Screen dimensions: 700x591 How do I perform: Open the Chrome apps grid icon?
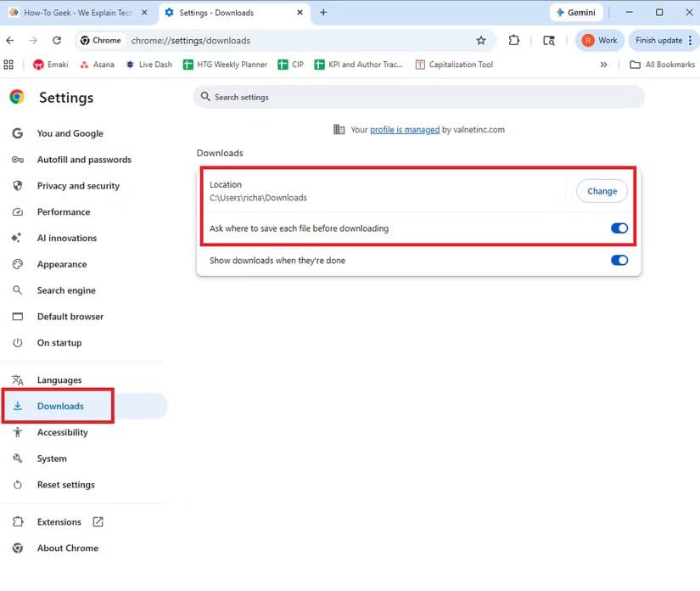tap(10, 64)
